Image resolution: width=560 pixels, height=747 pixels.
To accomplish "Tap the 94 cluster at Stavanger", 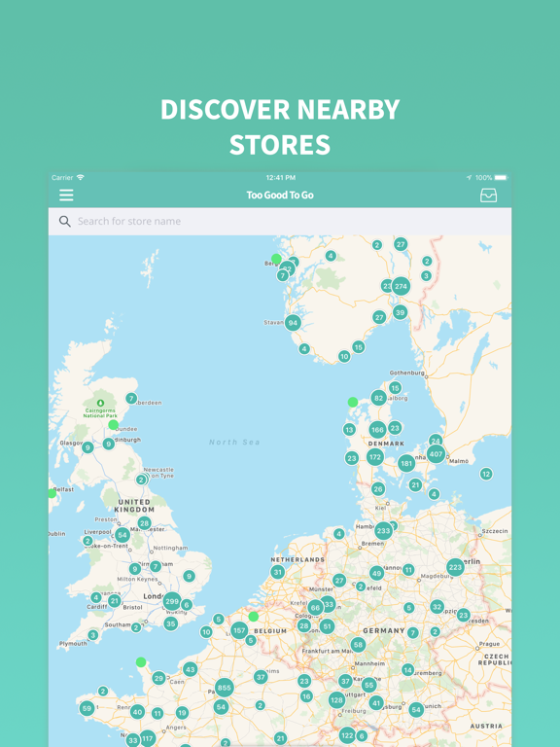I will click(293, 323).
